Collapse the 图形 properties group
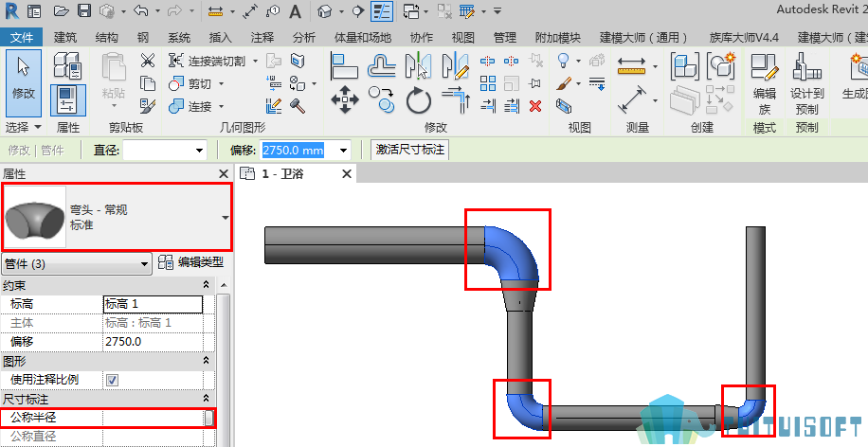The height and width of the screenshot is (447, 868). click(x=206, y=360)
